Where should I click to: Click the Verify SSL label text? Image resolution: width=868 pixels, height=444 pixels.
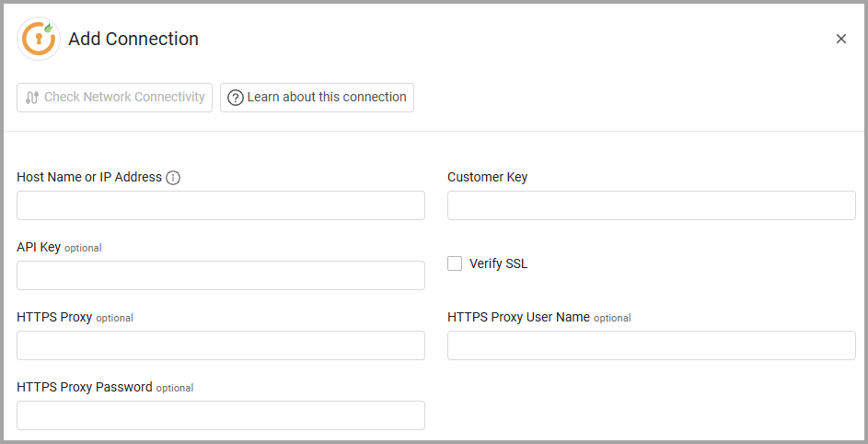[x=498, y=263]
